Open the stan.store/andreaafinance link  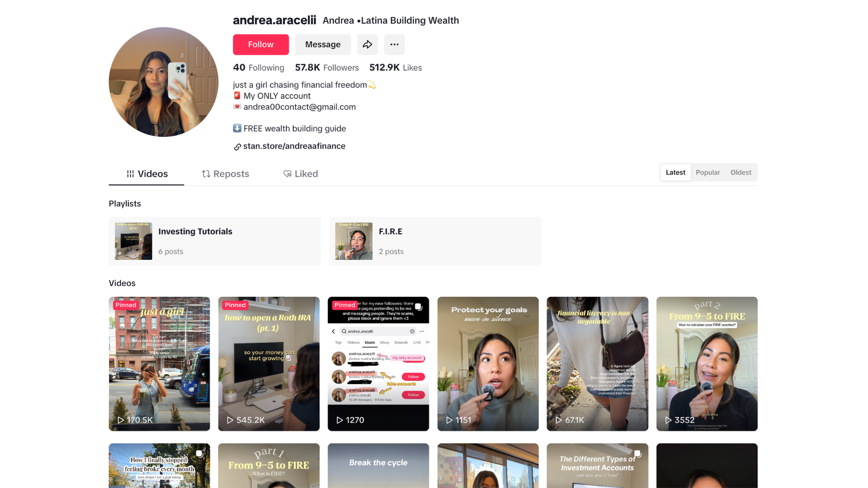point(294,146)
